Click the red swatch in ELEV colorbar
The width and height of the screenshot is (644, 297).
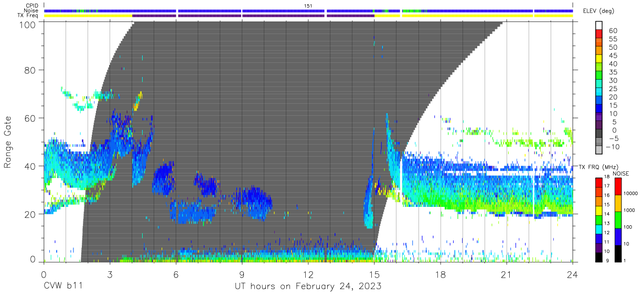[599, 35]
